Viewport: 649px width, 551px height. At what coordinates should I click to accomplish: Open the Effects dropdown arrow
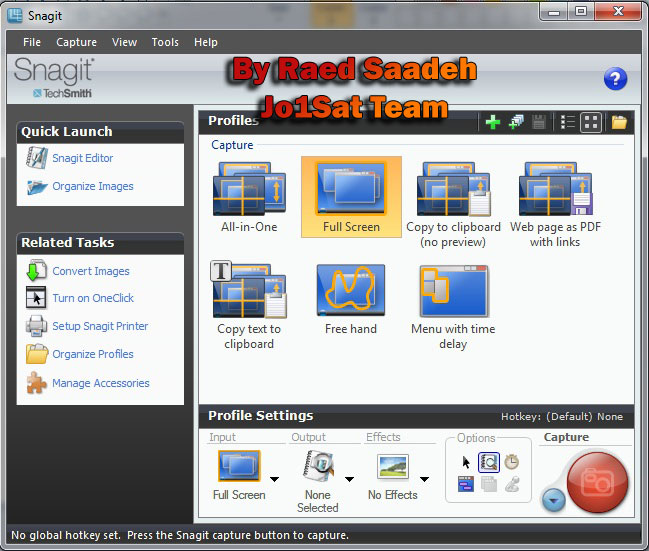[x=424, y=479]
